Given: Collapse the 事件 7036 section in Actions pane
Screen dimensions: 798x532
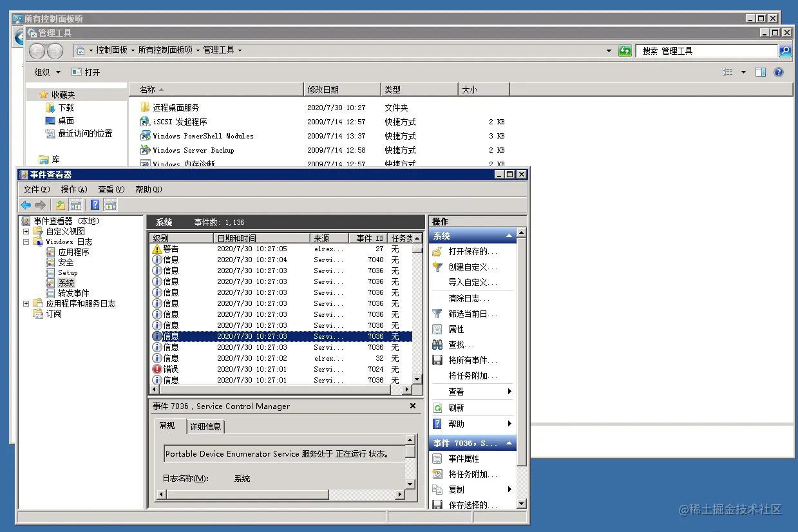Looking at the screenshot, I should click(x=509, y=443).
